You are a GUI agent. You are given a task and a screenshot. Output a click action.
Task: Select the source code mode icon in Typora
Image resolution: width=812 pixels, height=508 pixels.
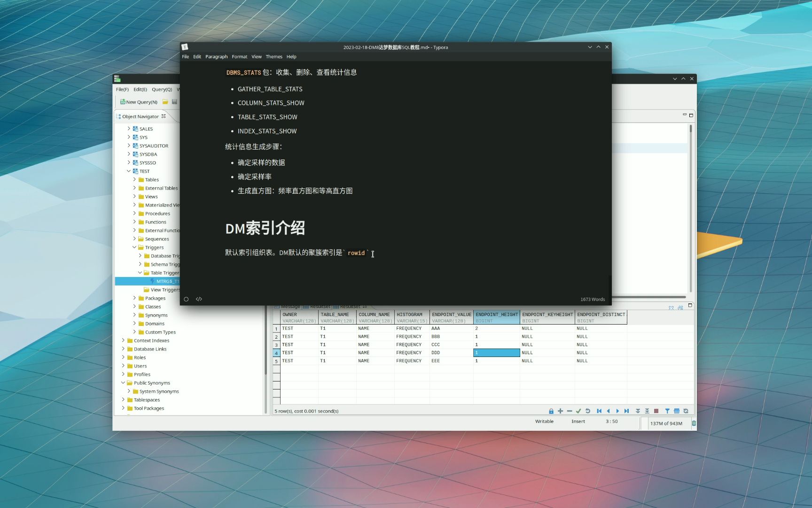[x=199, y=299]
